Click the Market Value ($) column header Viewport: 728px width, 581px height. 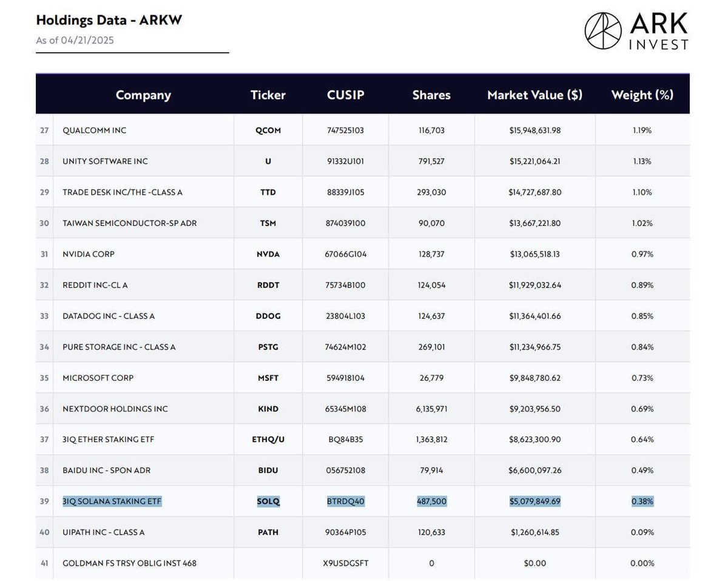tap(534, 95)
